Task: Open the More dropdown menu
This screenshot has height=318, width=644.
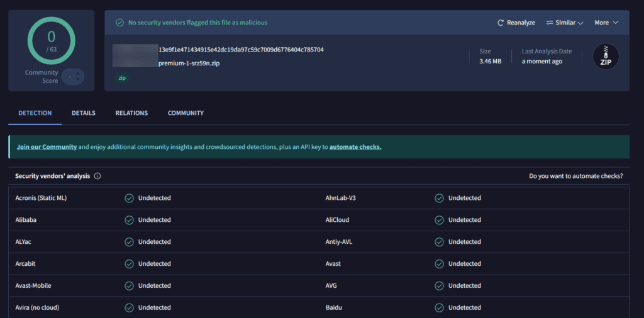Action: point(606,23)
